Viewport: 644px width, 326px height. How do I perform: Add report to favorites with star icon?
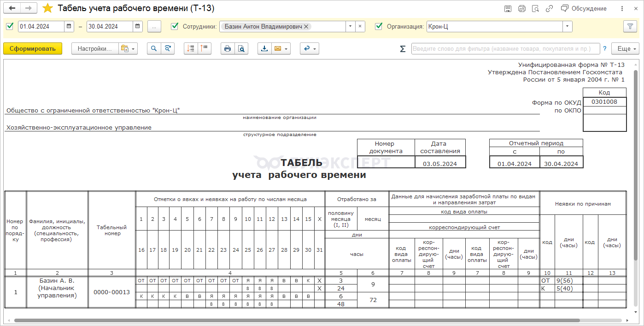pyautogui.click(x=47, y=9)
